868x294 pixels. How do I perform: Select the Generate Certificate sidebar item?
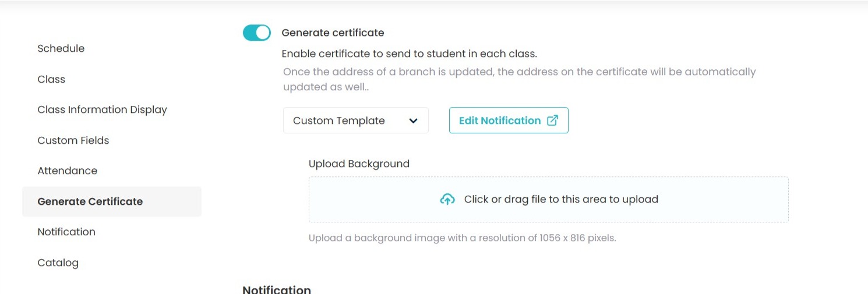(x=90, y=201)
